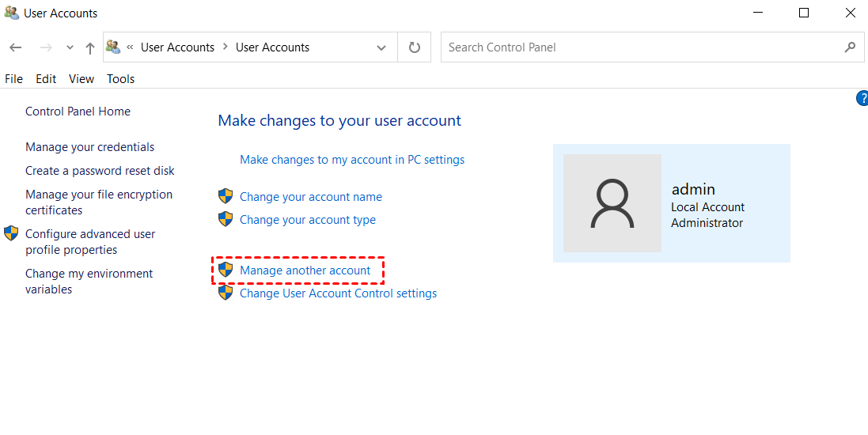Open the File menu
The width and height of the screenshot is (868, 435).
(13, 79)
